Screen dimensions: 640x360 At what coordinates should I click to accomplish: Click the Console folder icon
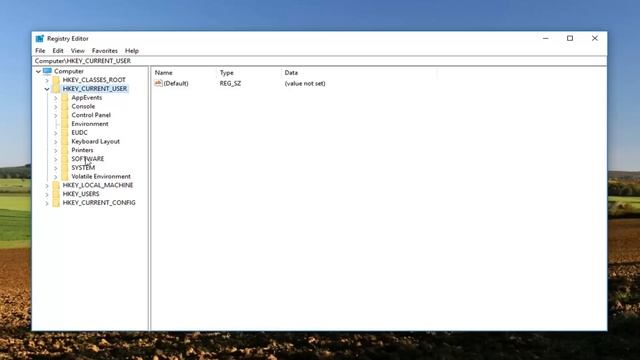(x=65, y=106)
